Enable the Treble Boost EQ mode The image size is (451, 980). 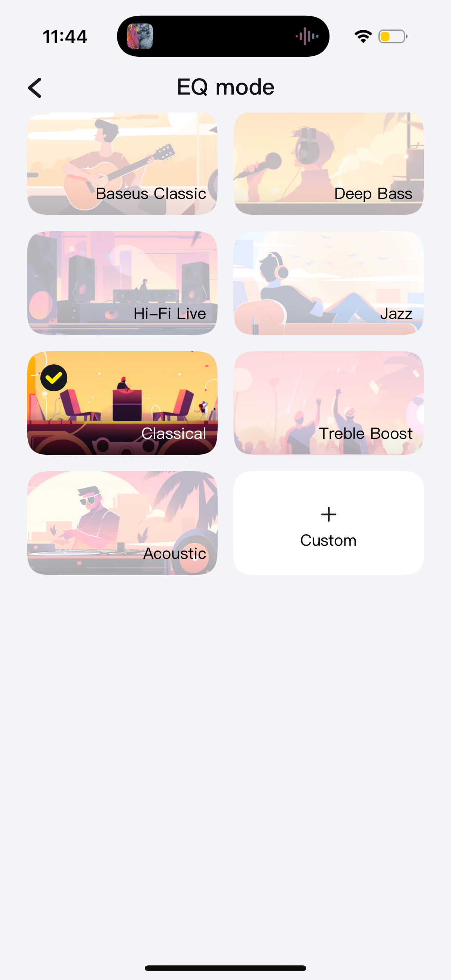click(x=328, y=403)
